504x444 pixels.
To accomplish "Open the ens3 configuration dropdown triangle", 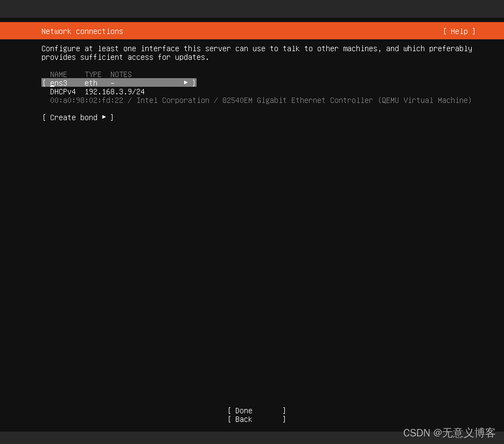I will pyautogui.click(x=186, y=82).
